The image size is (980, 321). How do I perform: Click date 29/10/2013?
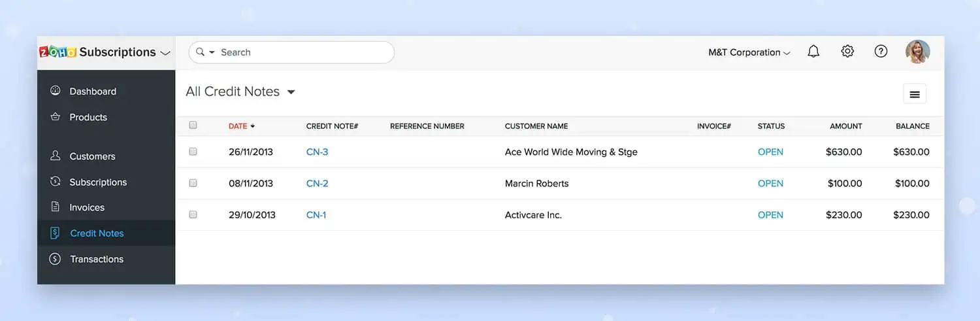252,214
